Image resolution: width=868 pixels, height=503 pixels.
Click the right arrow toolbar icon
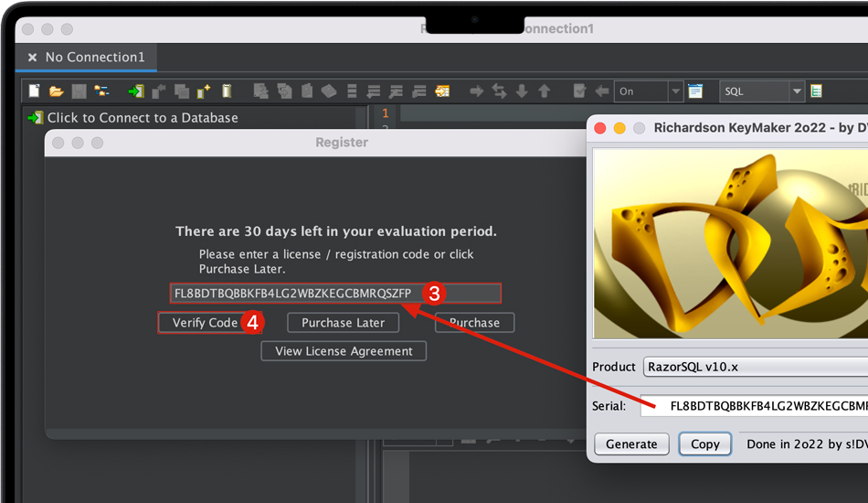coord(477,91)
